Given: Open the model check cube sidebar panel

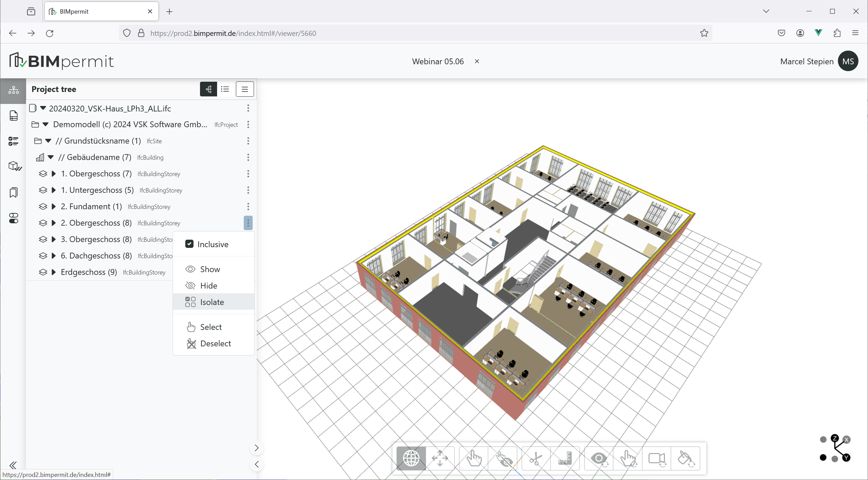Looking at the screenshot, I should (x=14, y=166).
